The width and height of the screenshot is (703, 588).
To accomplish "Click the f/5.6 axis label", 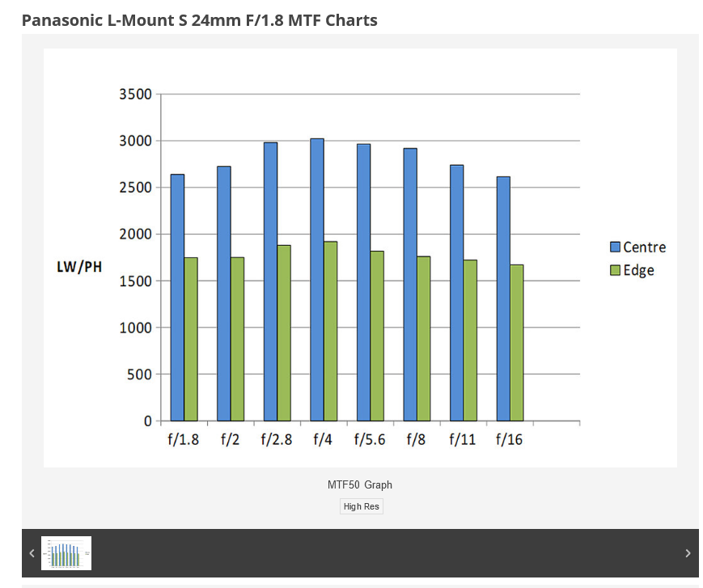I will tap(370, 440).
